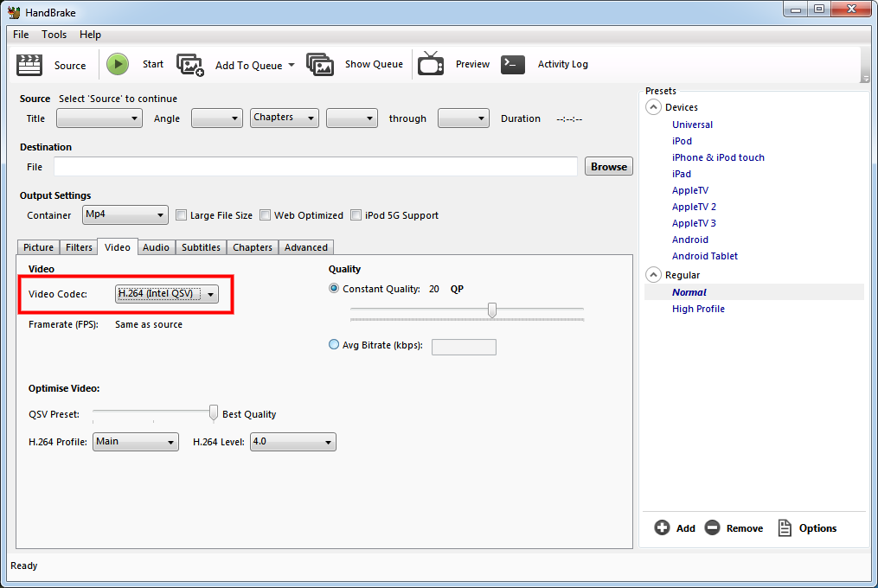Select the iPod preset

[x=682, y=141]
